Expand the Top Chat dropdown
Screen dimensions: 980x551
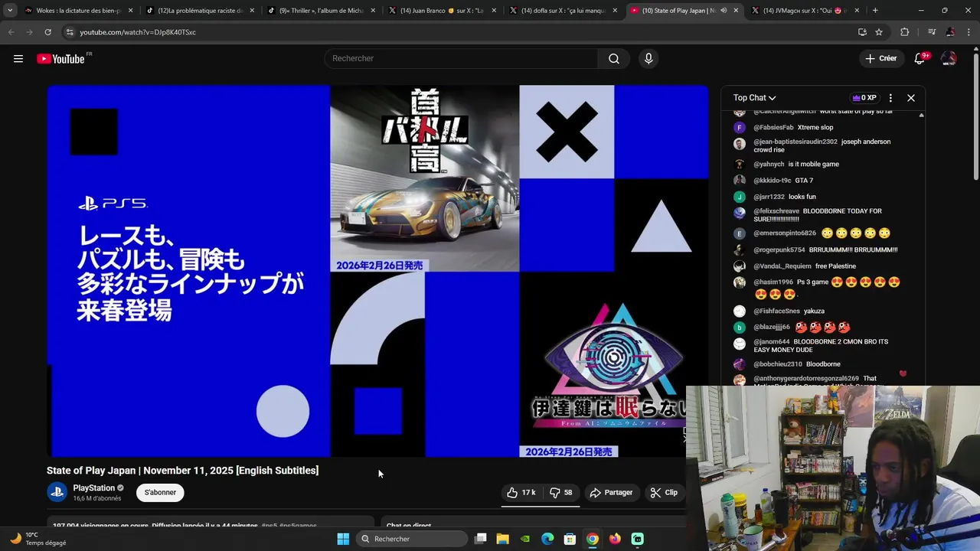coord(754,98)
